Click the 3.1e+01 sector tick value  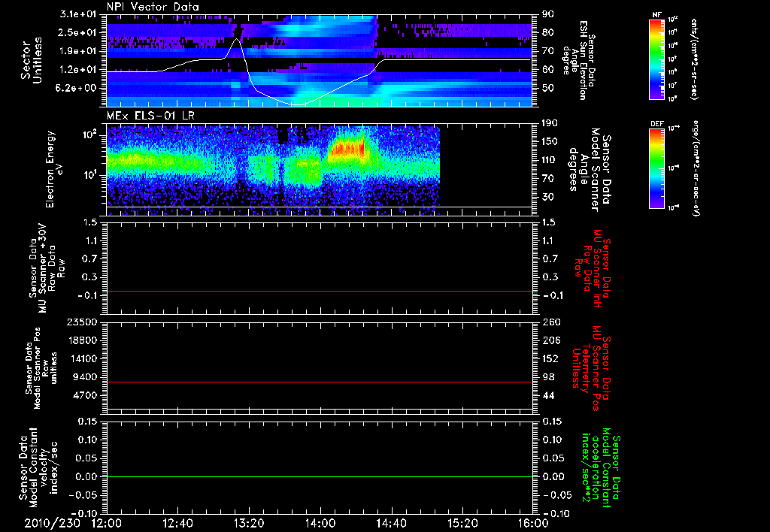tap(78, 14)
